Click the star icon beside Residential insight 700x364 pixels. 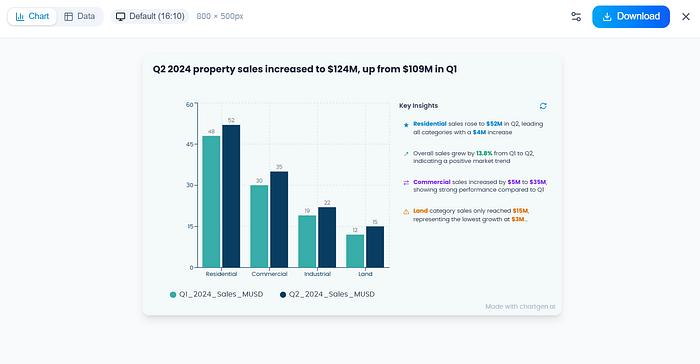pyautogui.click(x=406, y=125)
